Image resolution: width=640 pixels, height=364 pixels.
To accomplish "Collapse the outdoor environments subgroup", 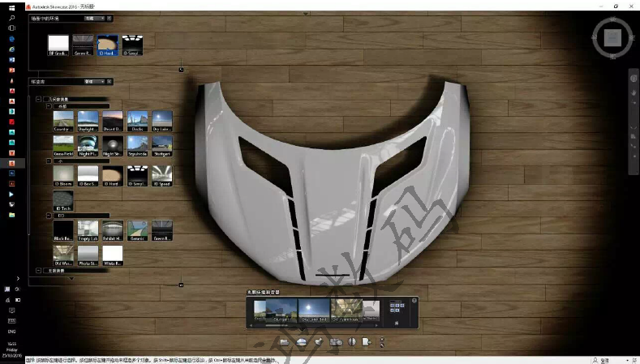I will (x=47, y=105).
